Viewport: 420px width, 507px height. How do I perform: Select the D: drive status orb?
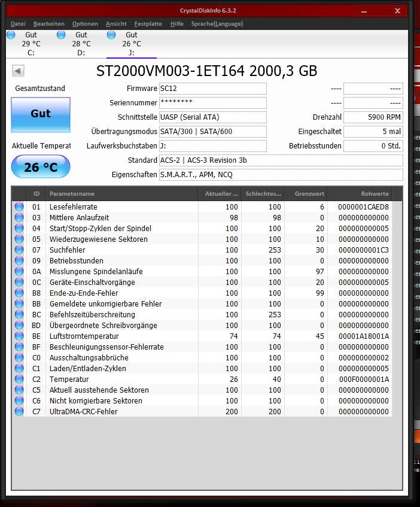pos(61,35)
